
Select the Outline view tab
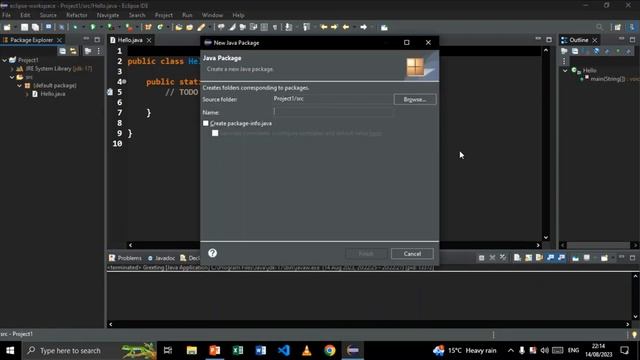coord(579,40)
